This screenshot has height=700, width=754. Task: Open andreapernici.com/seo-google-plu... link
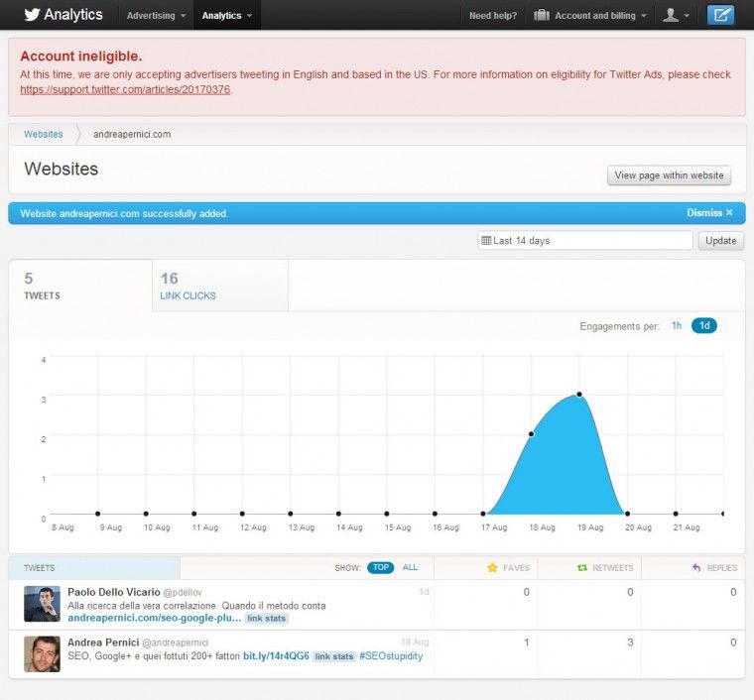(x=155, y=618)
